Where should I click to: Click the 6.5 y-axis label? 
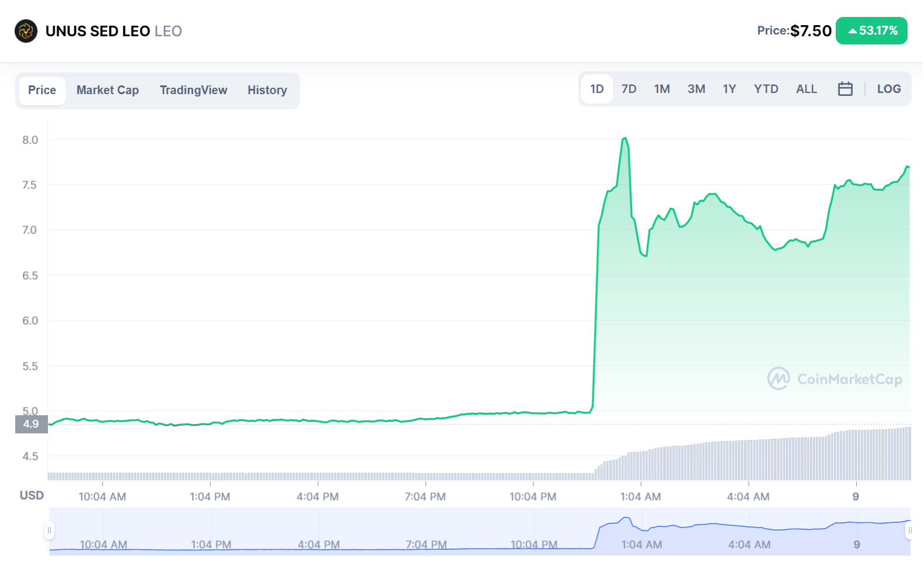coord(30,275)
